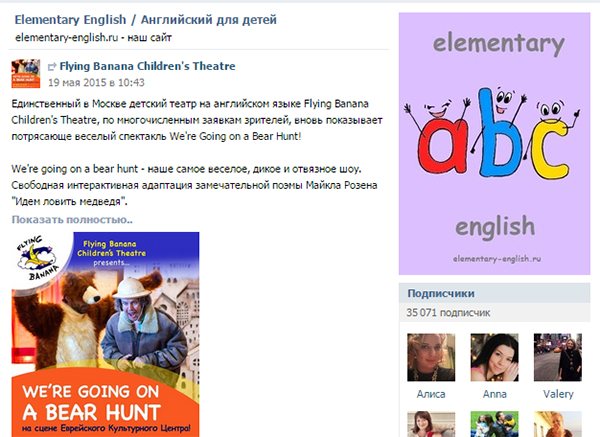Open subscriber Anna's profile photo
The image size is (600, 437).
click(494, 357)
